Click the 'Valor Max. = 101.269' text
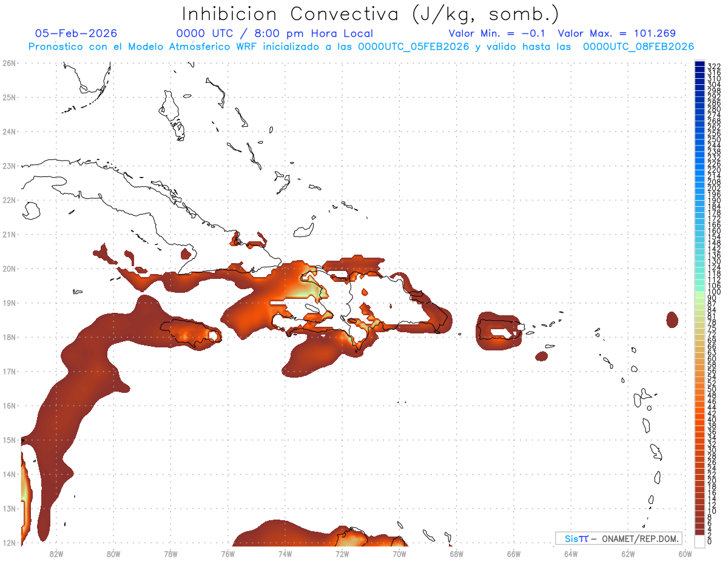Viewport: 728px width, 562px height. tap(616, 33)
